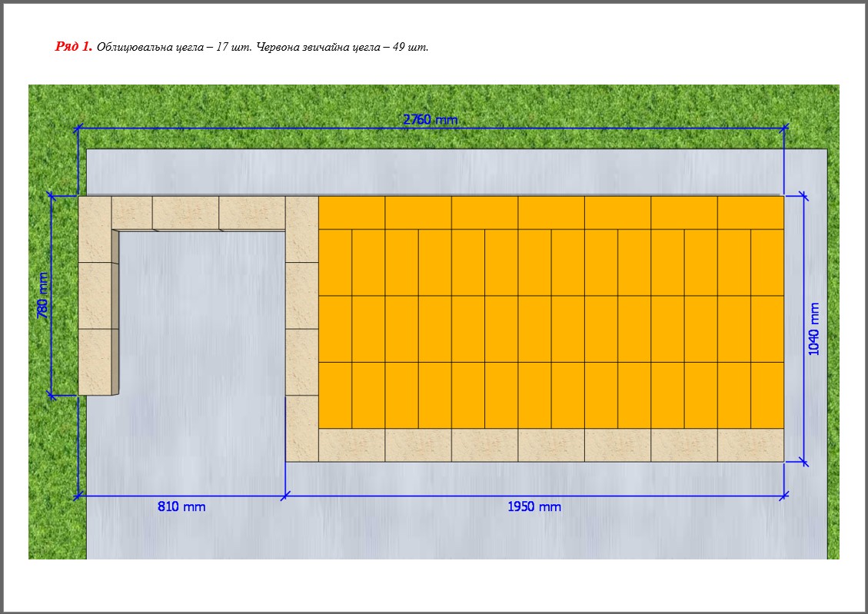
Task: Click the concrete slab below the 1950 mm dimension
Action: coord(534,534)
